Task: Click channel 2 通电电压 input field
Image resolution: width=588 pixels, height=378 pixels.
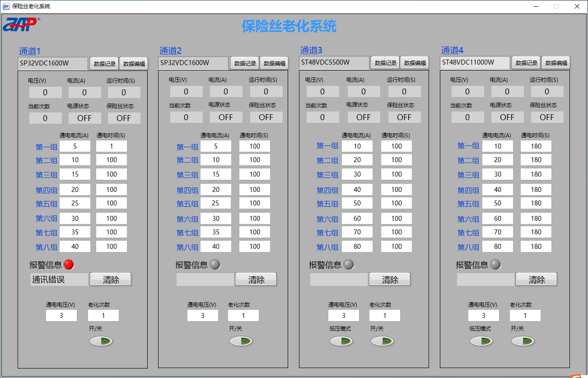Action: click(x=203, y=316)
